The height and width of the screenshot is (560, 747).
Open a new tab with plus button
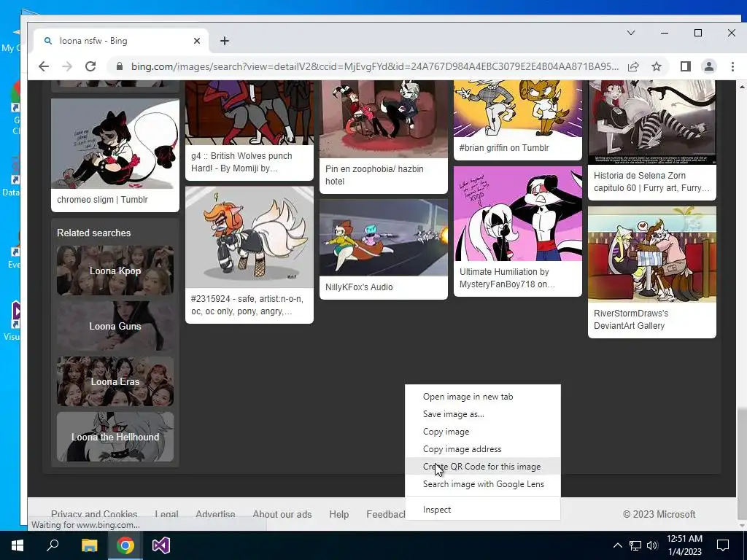pos(225,41)
